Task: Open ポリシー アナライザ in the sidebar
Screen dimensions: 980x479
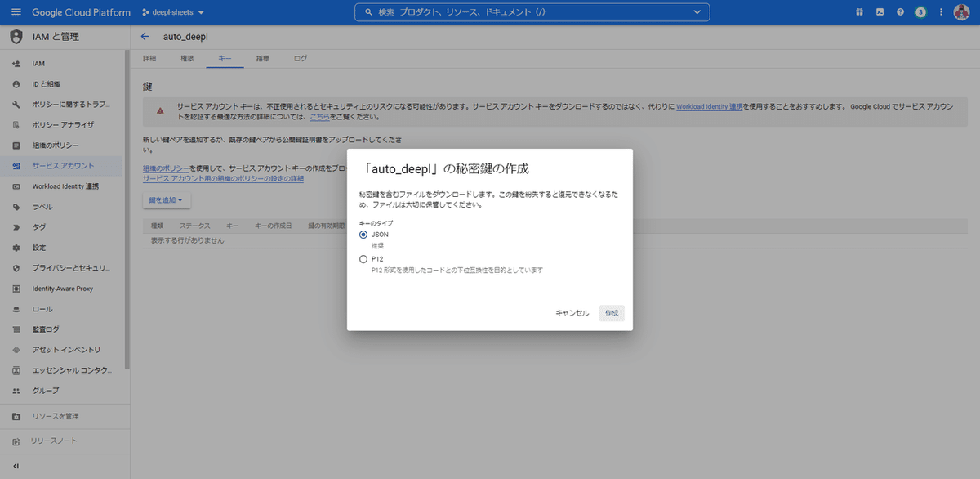Action: (62, 125)
